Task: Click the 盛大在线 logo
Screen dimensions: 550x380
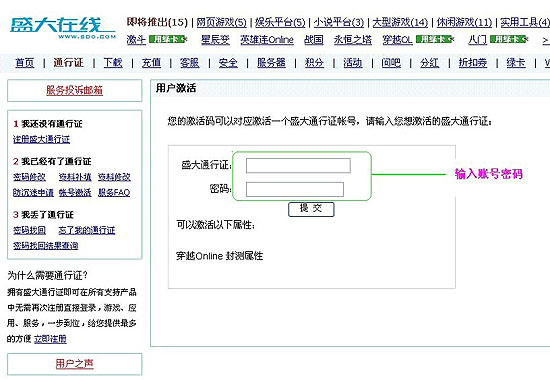Action: [63, 27]
